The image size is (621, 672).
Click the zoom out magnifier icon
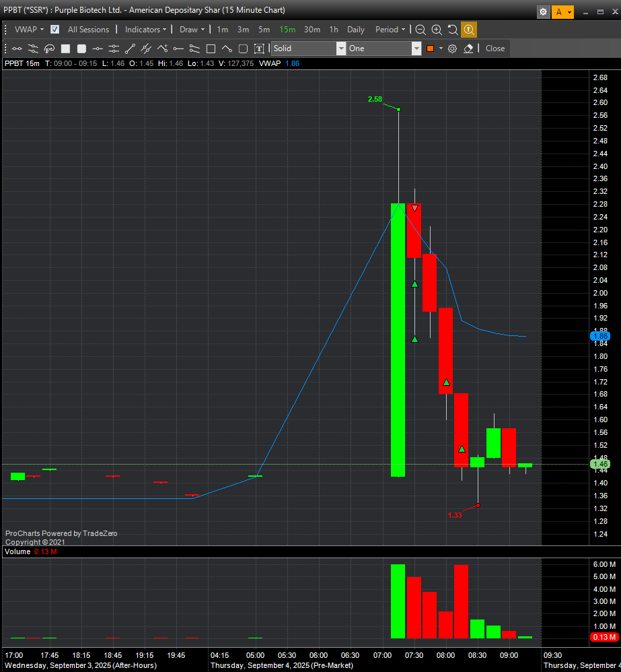[x=421, y=30]
